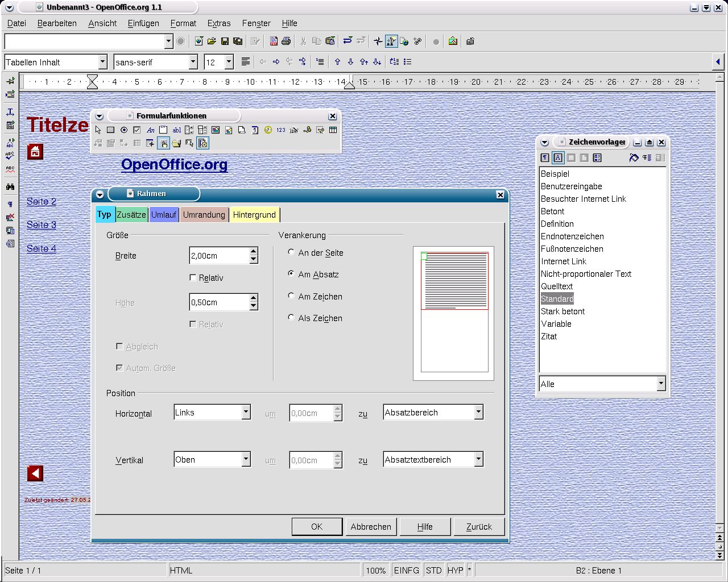Open the 'Alle' filter dropdown in Zeichenvorlagen
The image size is (728, 582).
pos(660,384)
